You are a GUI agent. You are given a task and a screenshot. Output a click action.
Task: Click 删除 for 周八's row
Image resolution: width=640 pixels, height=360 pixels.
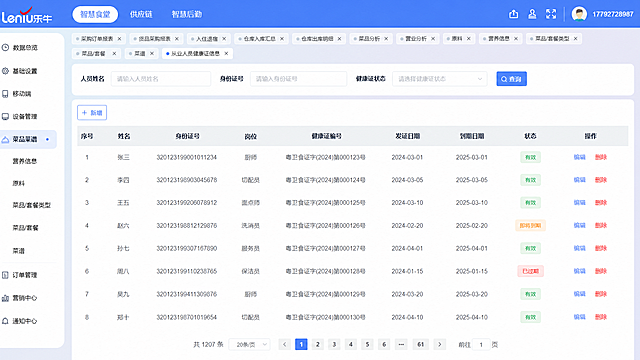click(x=601, y=271)
